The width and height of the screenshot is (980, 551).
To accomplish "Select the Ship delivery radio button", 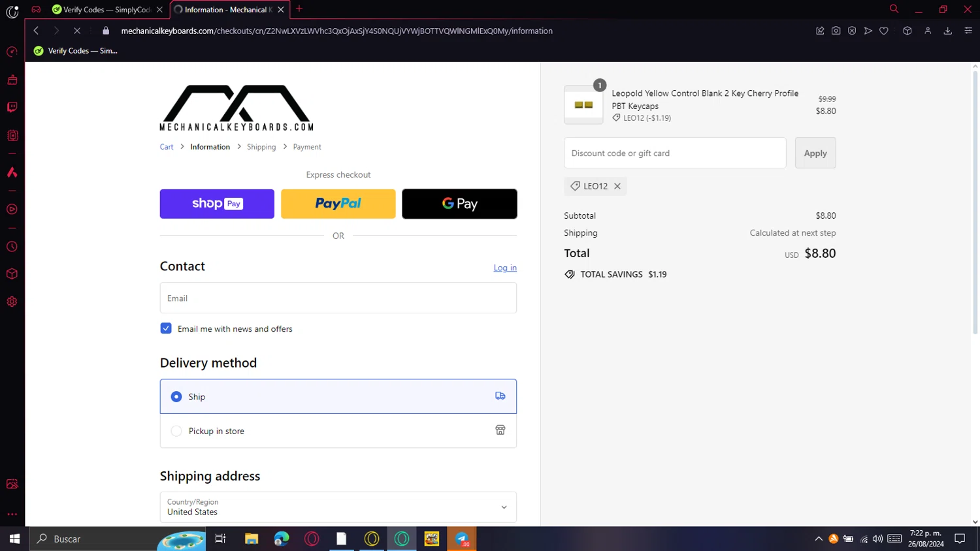I will click(x=176, y=397).
